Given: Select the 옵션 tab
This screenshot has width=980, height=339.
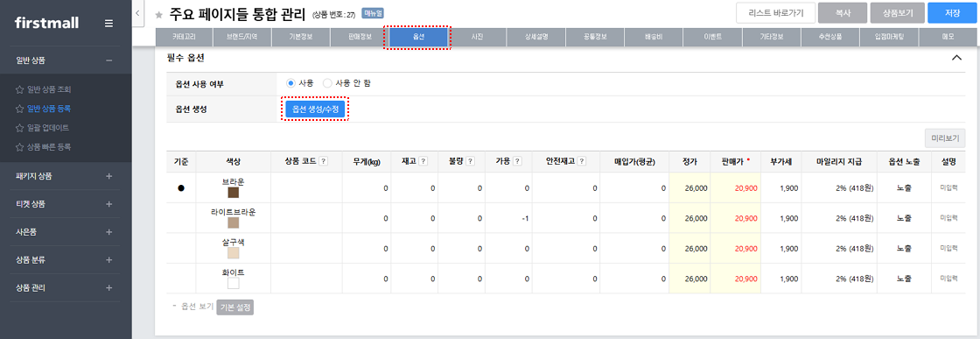Looking at the screenshot, I should pos(418,38).
